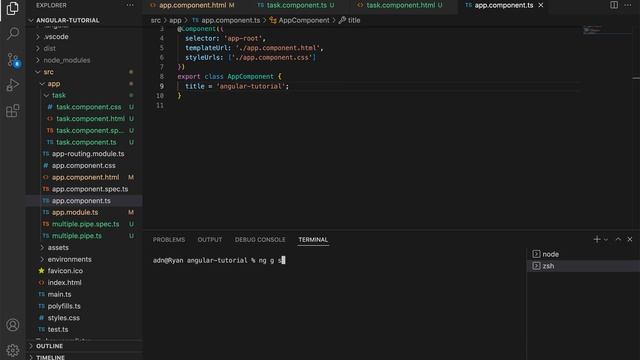Image resolution: width=640 pixels, height=360 pixels.
Task: Open app.component.css file
Action: [84, 166]
